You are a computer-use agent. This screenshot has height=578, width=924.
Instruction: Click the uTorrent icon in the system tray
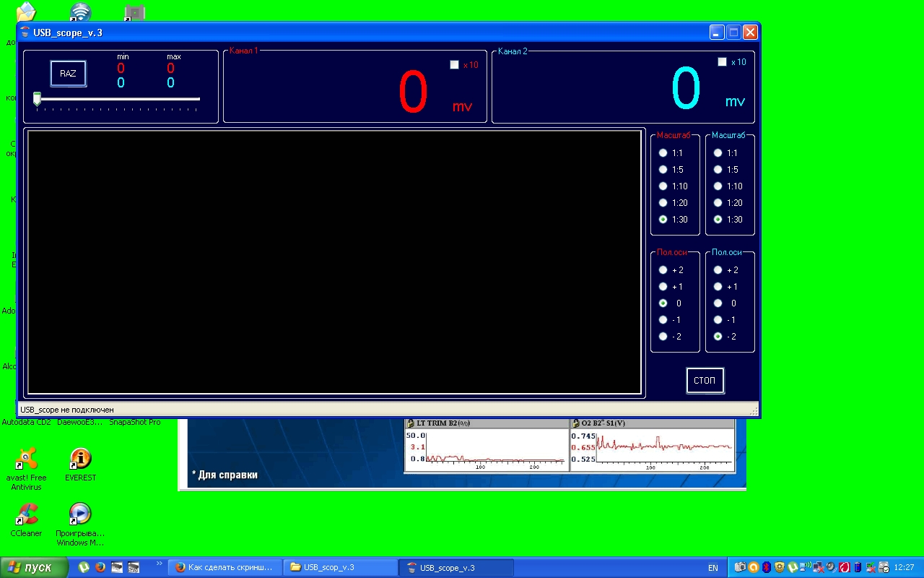point(792,567)
